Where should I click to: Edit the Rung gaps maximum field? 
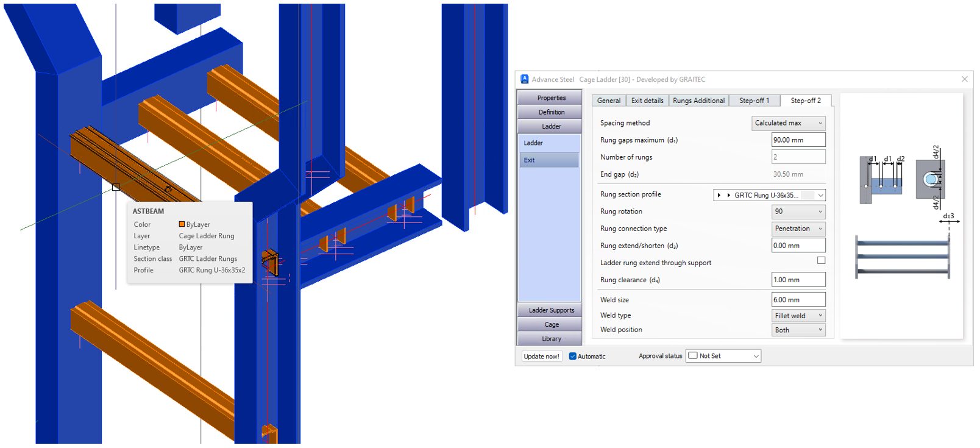coord(798,140)
